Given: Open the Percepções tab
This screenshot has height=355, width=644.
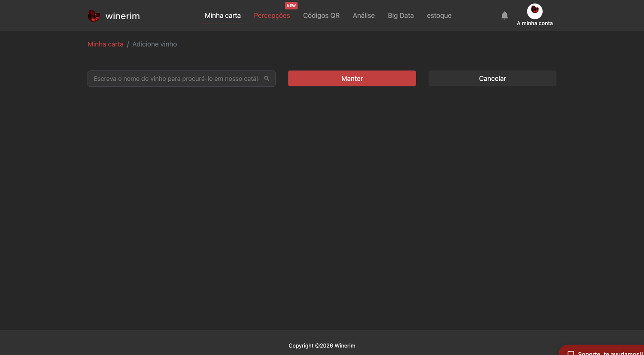Looking at the screenshot, I should [272, 15].
